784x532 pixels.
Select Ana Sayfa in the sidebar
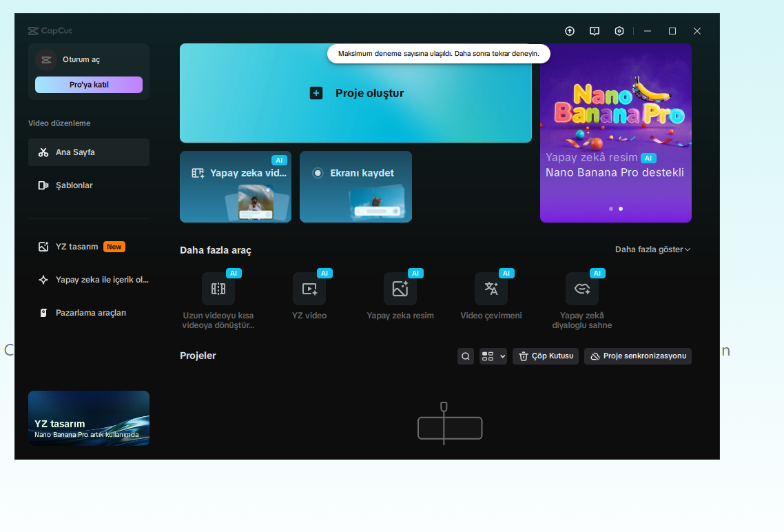88,152
